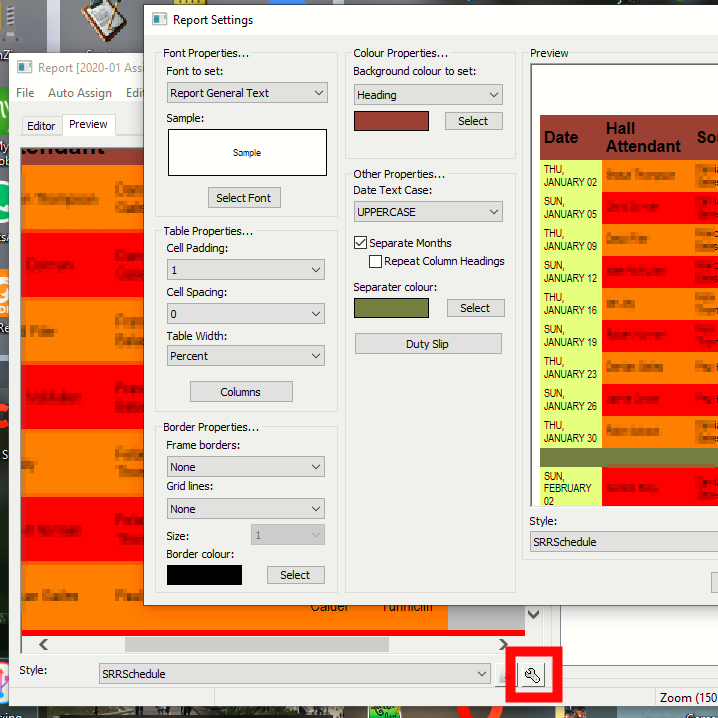Click the Hall Attendant heading in preview

(x=643, y=137)
